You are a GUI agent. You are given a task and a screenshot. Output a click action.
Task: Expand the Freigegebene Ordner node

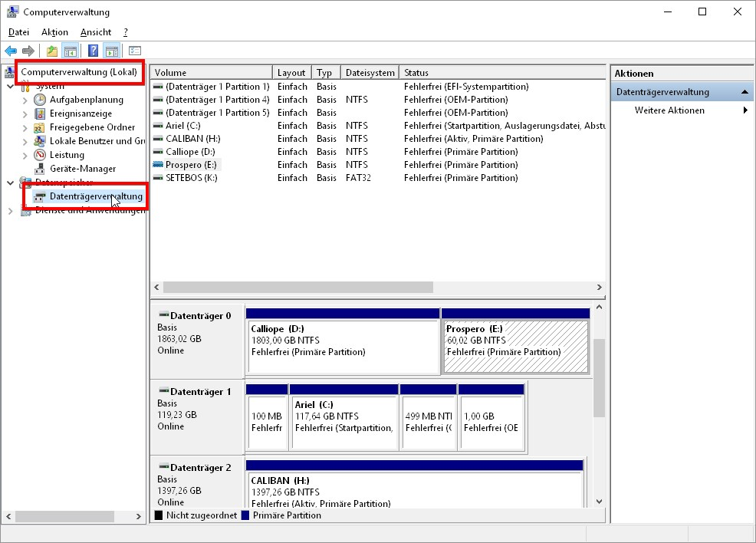25,128
